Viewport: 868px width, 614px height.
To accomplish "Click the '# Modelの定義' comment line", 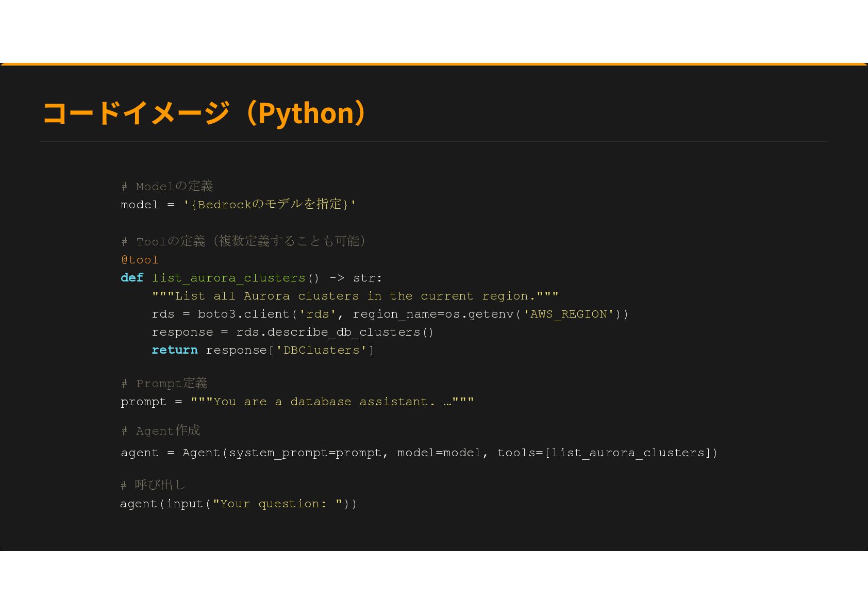I will 167,186.
